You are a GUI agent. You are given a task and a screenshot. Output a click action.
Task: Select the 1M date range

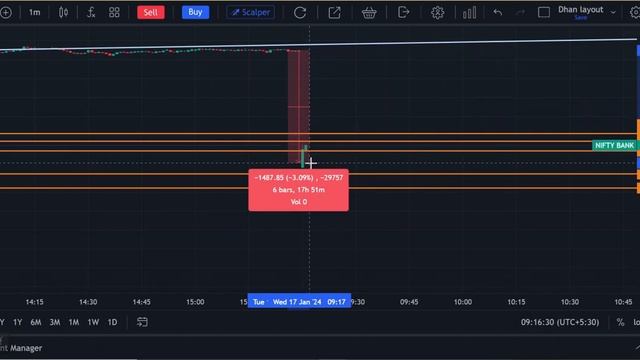pyautogui.click(x=74, y=322)
